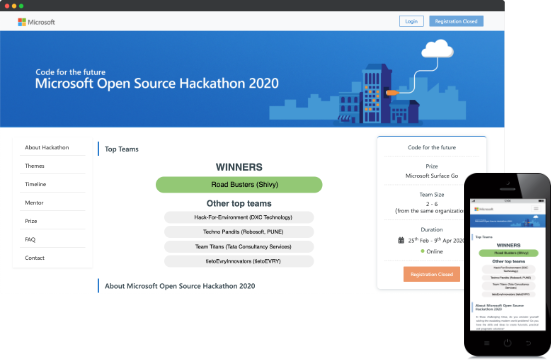Select the Mentor sidebar item

pyautogui.click(x=34, y=202)
